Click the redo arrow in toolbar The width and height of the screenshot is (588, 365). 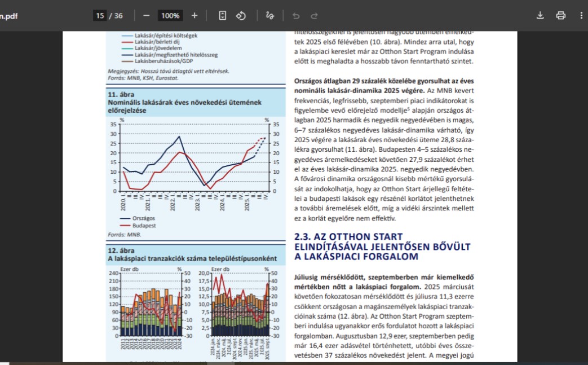pyautogui.click(x=315, y=15)
